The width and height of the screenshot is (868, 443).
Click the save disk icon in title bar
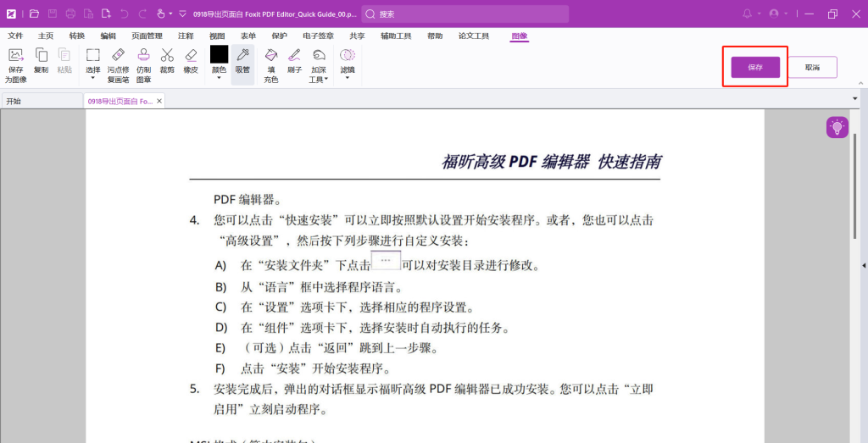pos(53,14)
